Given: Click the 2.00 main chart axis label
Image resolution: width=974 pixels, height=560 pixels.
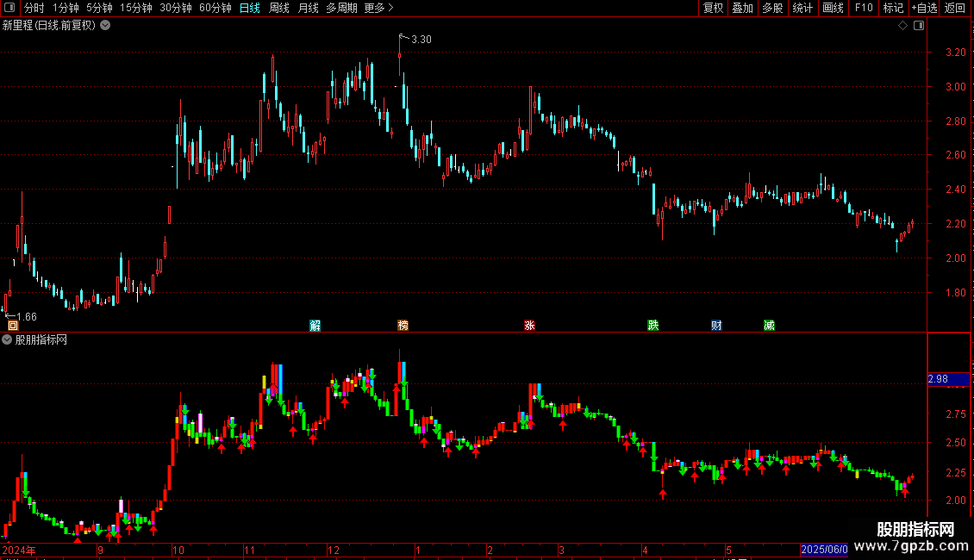Looking at the screenshot, I should tap(955, 258).
